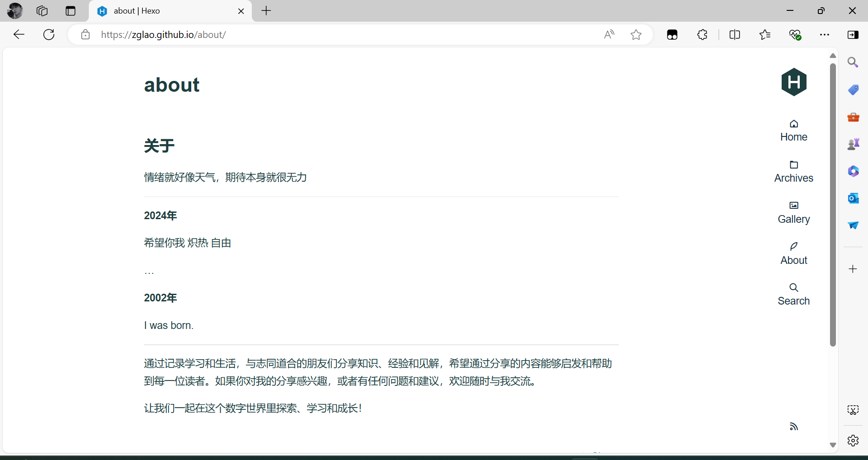Click the RSS feed icon

pos(794,426)
